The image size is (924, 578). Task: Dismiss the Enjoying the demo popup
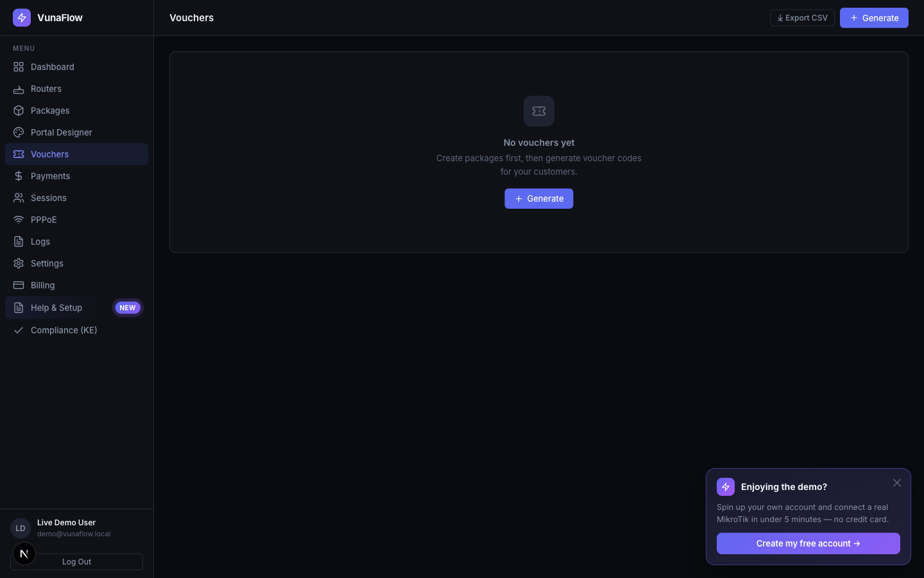897,483
